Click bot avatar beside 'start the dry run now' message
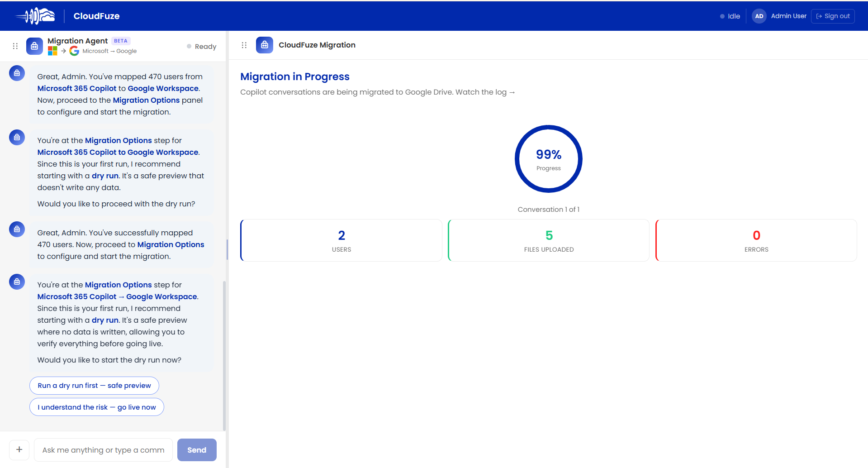This screenshot has height=468, width=868. pyautogui.click(x=17, y=282)
